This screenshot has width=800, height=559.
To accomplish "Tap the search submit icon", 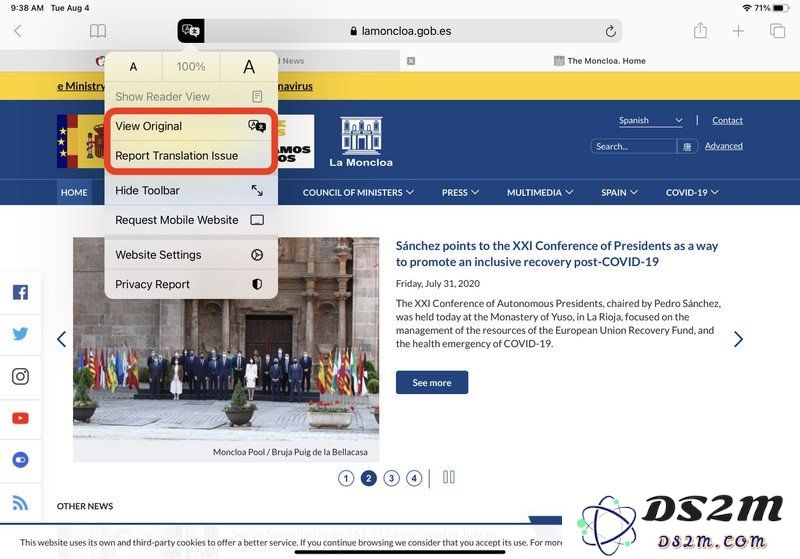I will click(687, 147).
